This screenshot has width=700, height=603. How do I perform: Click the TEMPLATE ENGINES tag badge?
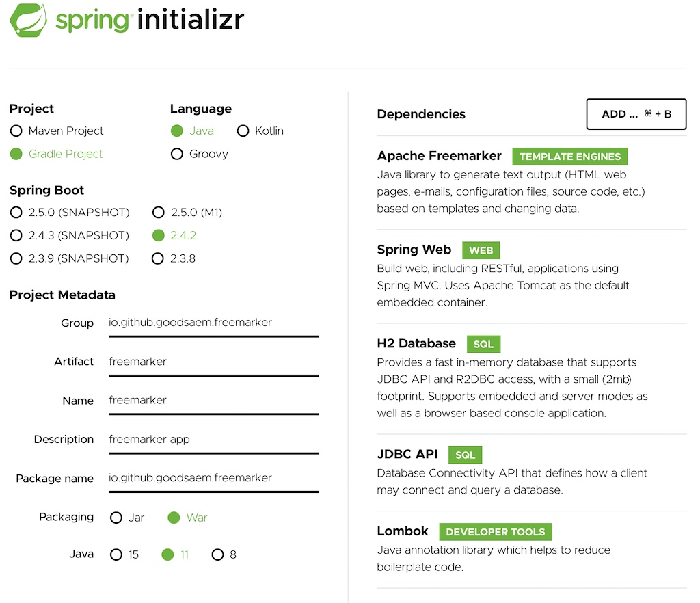(x=569, y=157)
